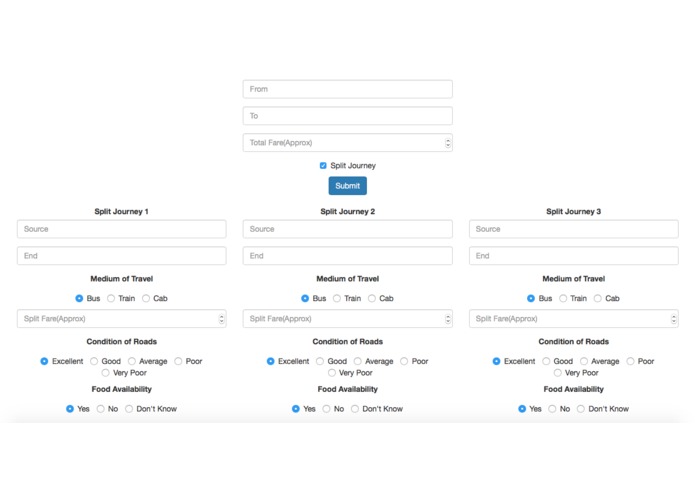Click Source field in Split Journey 3
Screen dimensions: 695x494
click(574, 229)
